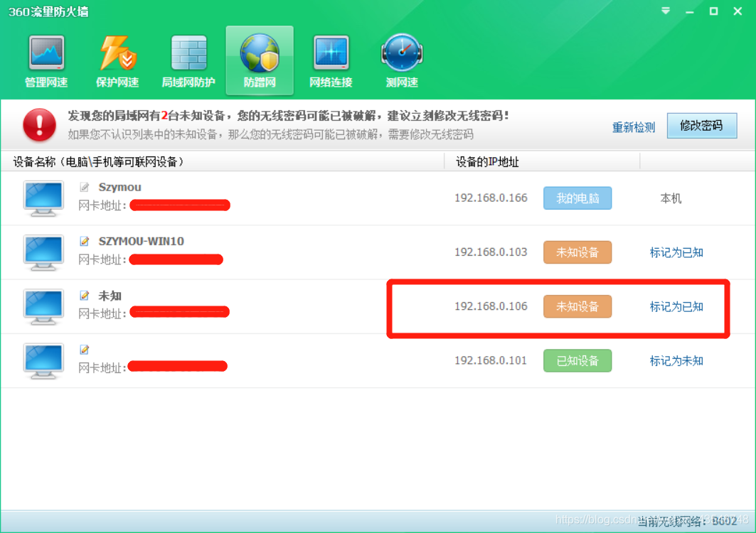Click the 当前无线网络 status text
Image resolution: width=756 pixels, height=533 pixels.
coord(688,521)
